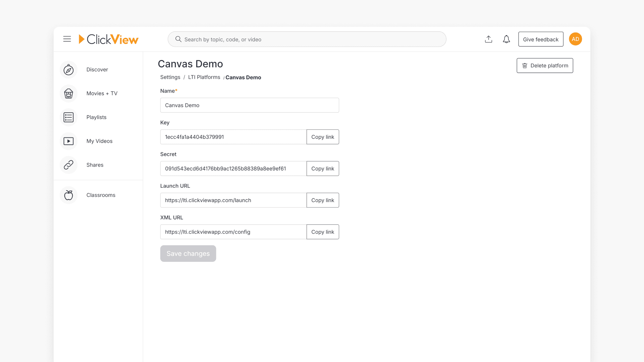Open LTI Platforms breadcrumb link
The image size is (644, 362).
coord(204,77)
